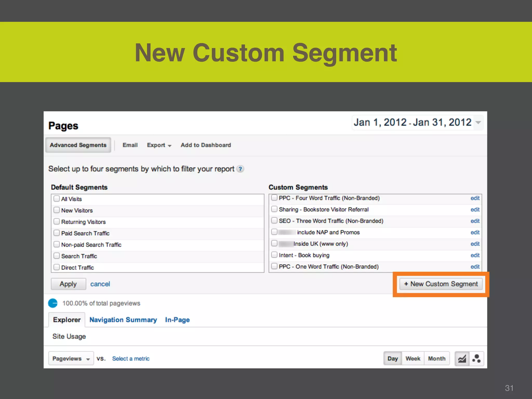Open the Explorer tab

pyautogui.click(x=67, y=320)
